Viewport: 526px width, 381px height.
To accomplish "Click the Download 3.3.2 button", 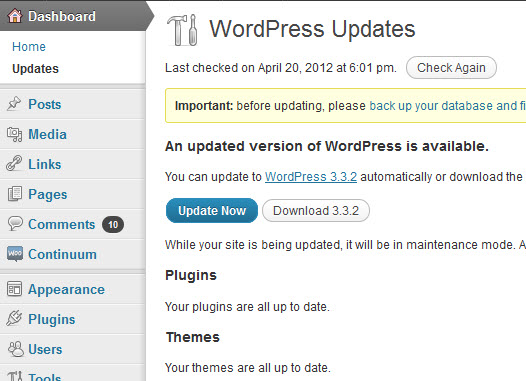I will pyautogui.click(x=316, y=211).
